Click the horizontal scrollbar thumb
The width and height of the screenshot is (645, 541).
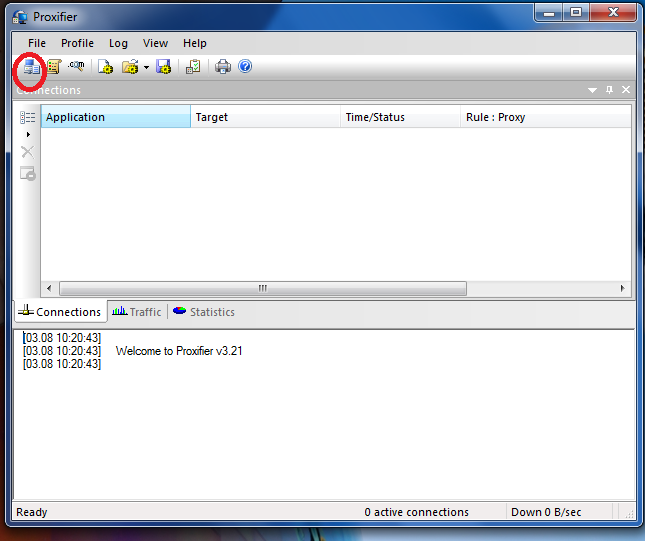[263, 288]
